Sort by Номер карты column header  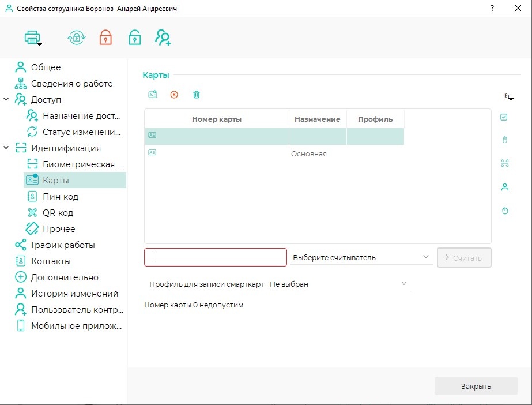pos(217,119)
